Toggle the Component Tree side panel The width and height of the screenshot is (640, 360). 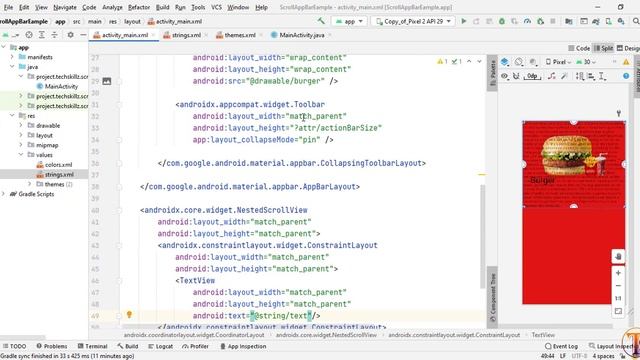click(x=493, y=297)
